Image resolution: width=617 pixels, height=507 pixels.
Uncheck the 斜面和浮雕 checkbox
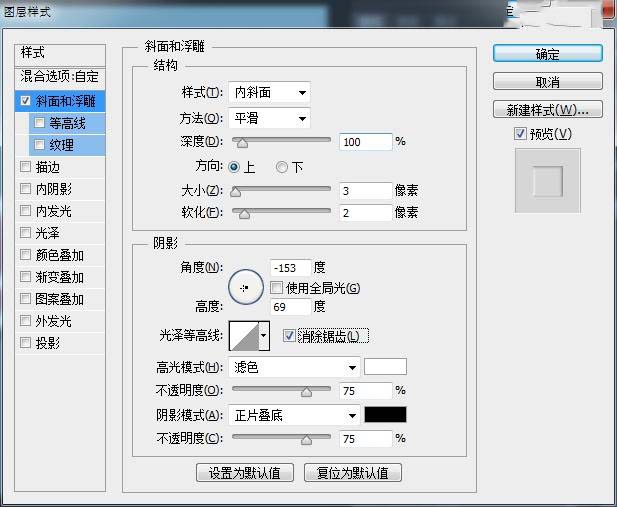(25, 101)
